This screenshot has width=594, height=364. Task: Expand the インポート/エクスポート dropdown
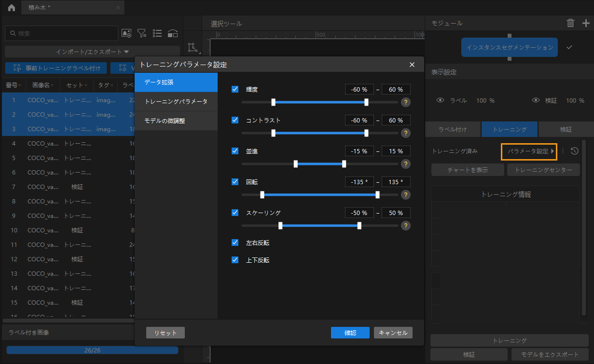(92, 52)
